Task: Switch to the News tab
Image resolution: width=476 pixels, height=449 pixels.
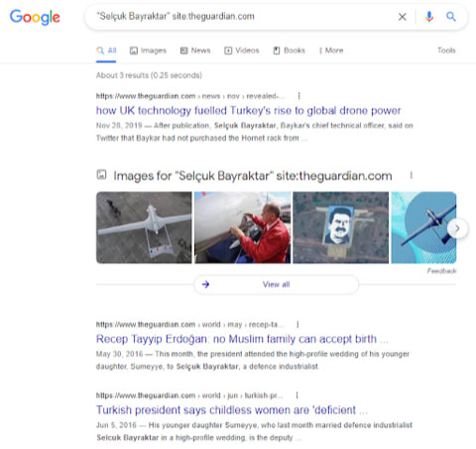Action: point(195,51)
